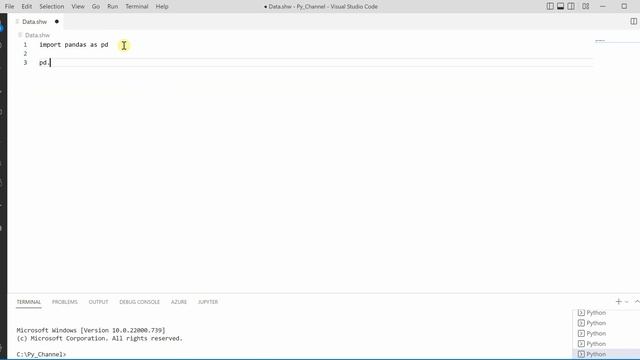The height and width of the screenshot is (360, 640).
Task: Click the Microsoft Windows version text
Action: (x=91, y=330)
